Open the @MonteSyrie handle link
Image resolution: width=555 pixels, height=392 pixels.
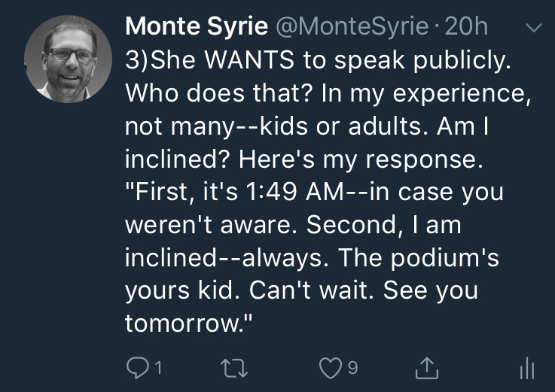(354, 26)
